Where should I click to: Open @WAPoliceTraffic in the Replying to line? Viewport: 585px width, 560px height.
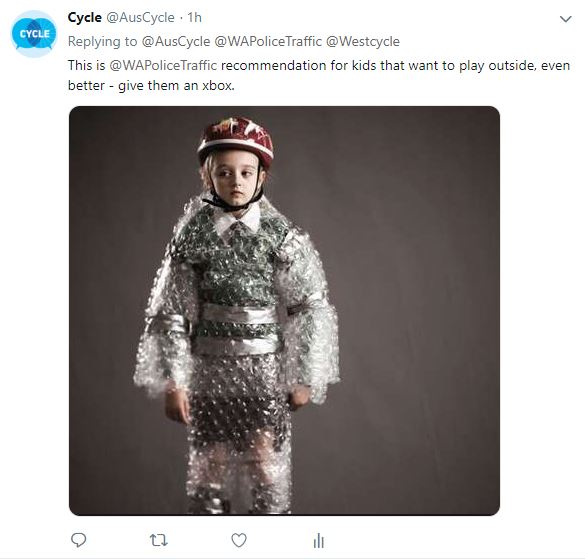pyautogui.click(x=268, y=41)
